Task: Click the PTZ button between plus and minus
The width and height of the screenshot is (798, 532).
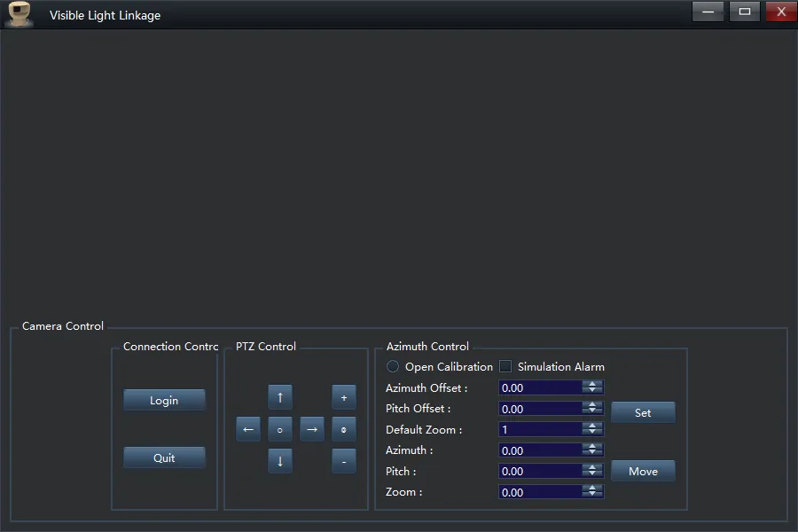Action: tap(344, 429)
